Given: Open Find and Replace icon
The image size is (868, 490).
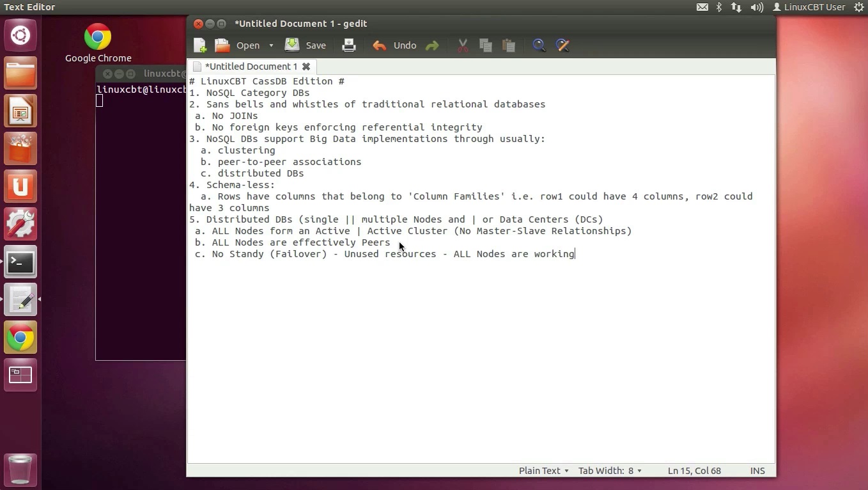Looking at the screenshot, I should coord(562,45).
